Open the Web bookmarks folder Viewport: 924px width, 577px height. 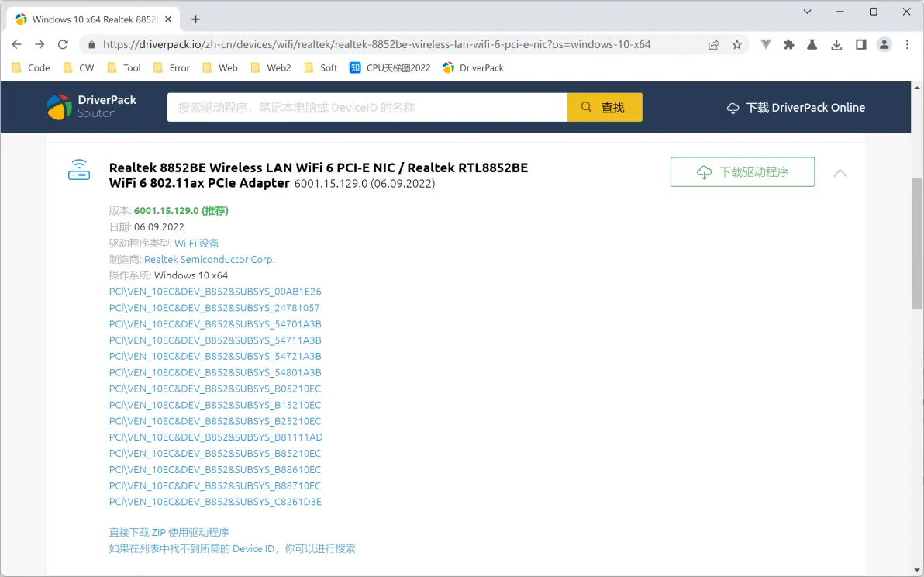coord(220,67)
